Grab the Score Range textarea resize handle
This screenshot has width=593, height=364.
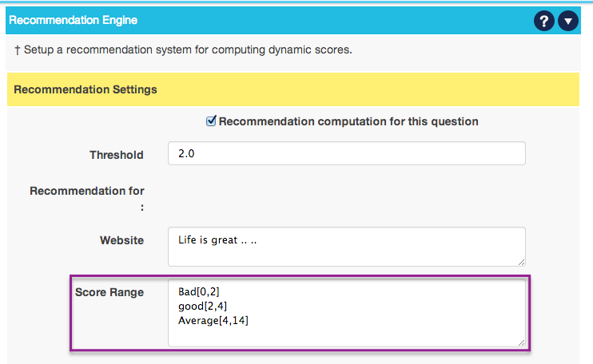tap(521, 342)
